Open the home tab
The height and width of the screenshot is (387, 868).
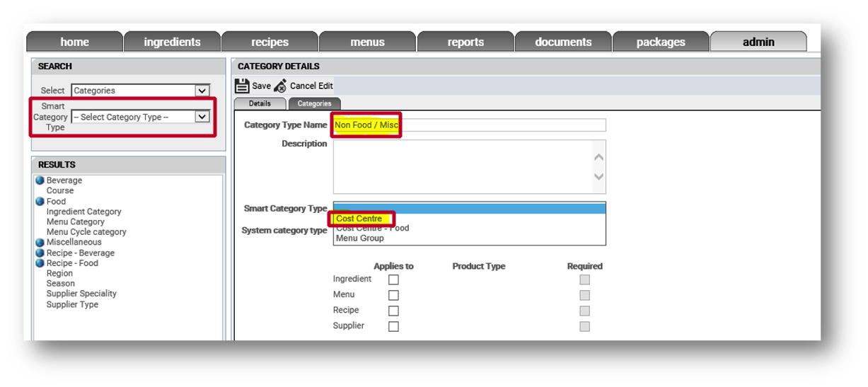tap(75, 42)
